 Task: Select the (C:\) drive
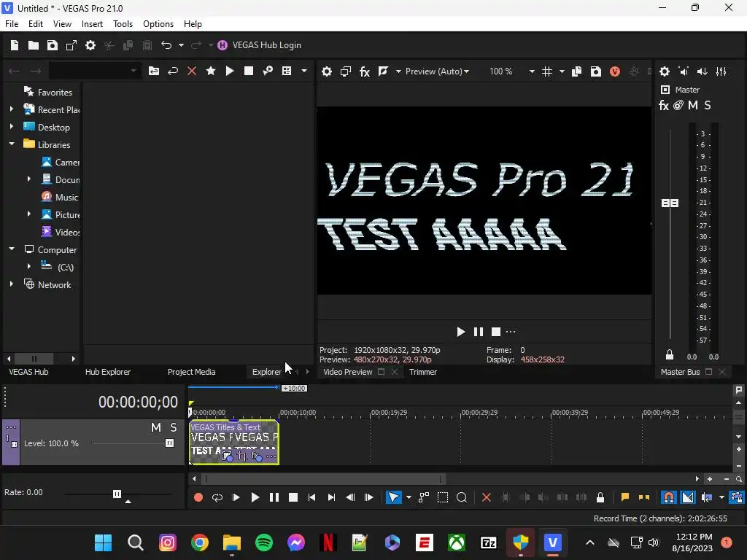click(57, 267)
